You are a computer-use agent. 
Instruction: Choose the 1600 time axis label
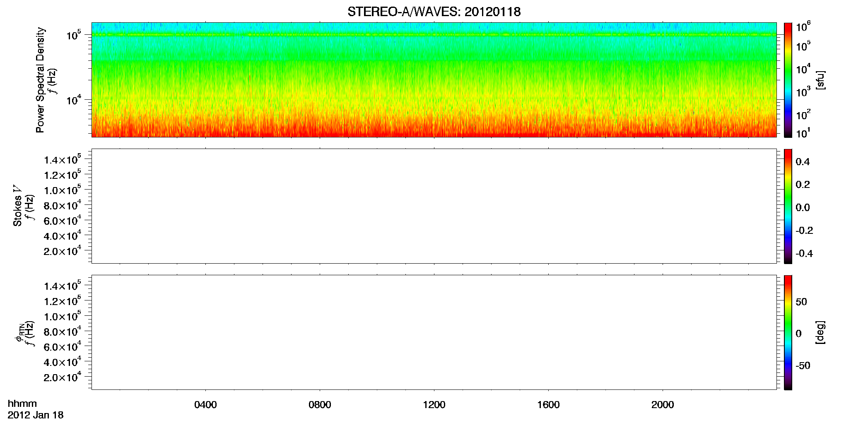(548, 405)
